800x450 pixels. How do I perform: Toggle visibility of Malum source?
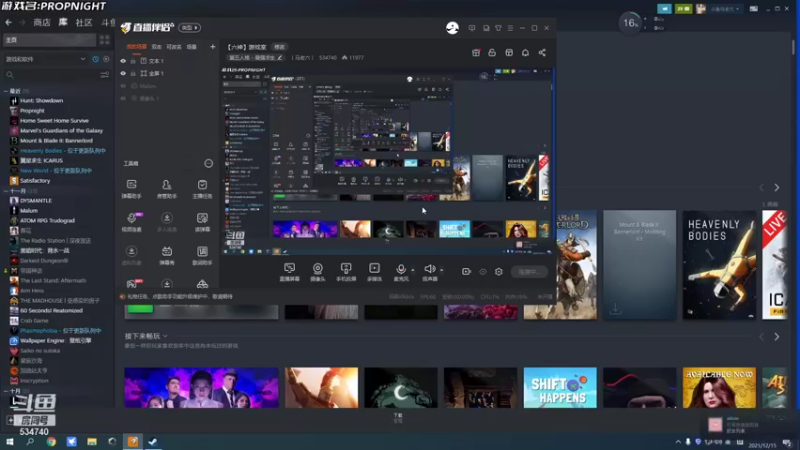pyautogui.click(x=123, y=86)
